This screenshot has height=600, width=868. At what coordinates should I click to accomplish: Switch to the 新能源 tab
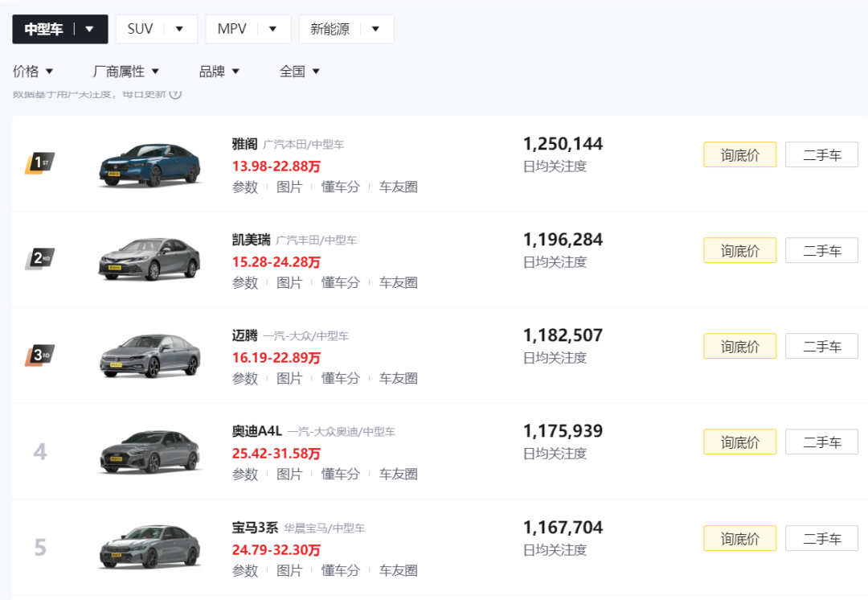point(346,30)
